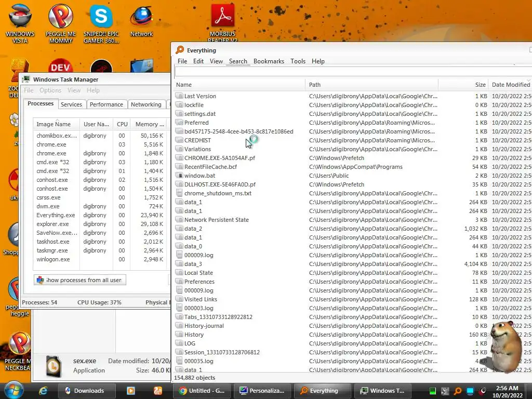Click the CREDHIST file icon in Everything
Viewport: 532px width, 399px height.
pos(179,140)
